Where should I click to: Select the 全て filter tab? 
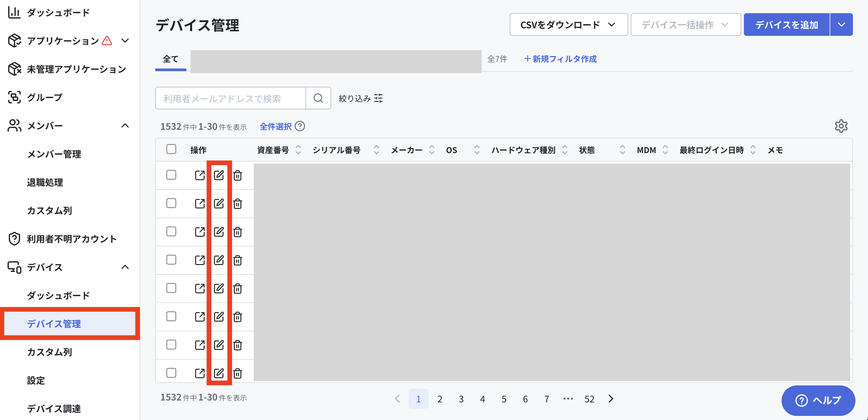pyautogui.click(x=171, y=59)
